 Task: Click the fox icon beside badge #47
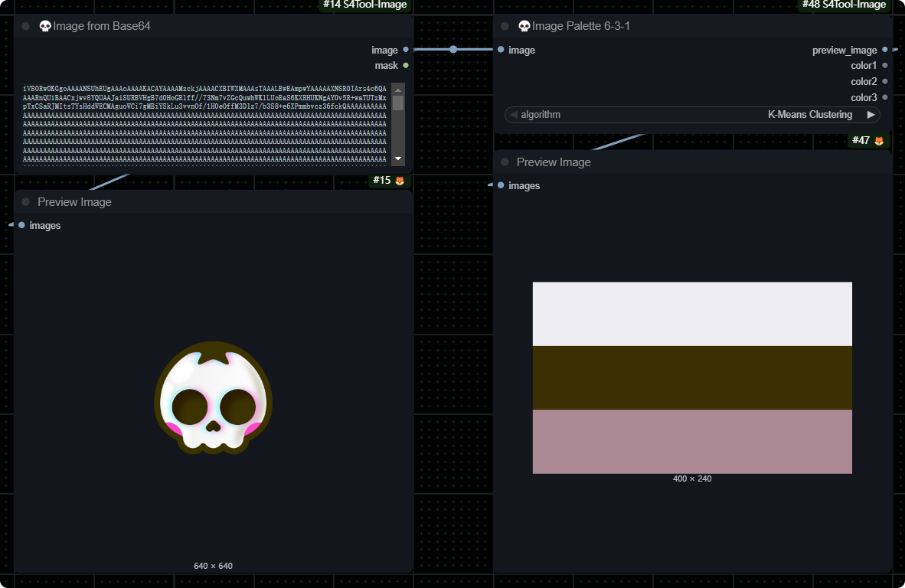[879, 141]
